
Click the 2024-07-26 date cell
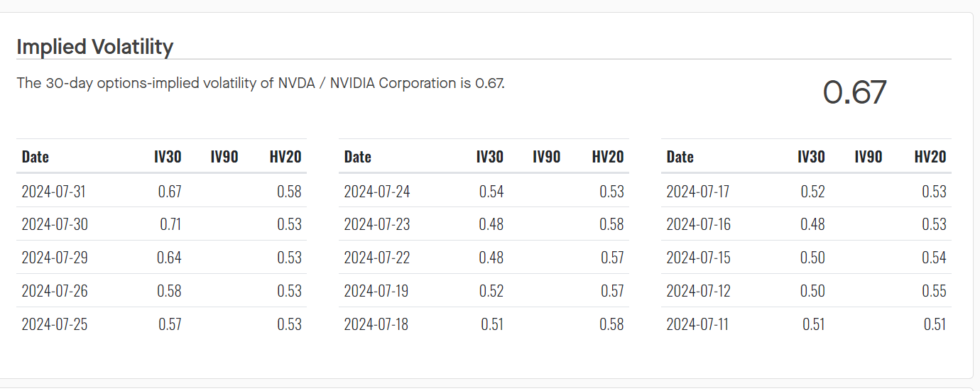click(x=54, y=291)
